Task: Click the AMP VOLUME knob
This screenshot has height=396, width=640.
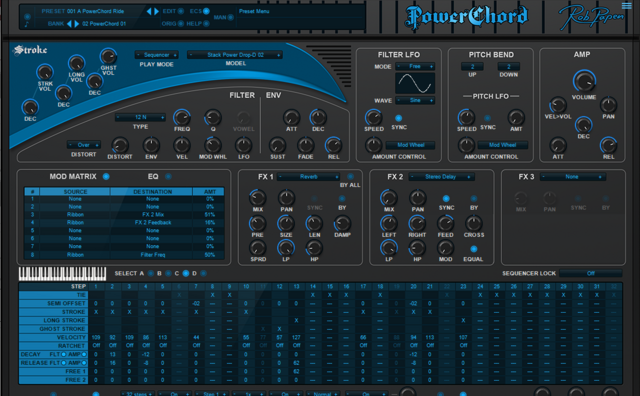Action: [x=584, y=81]
